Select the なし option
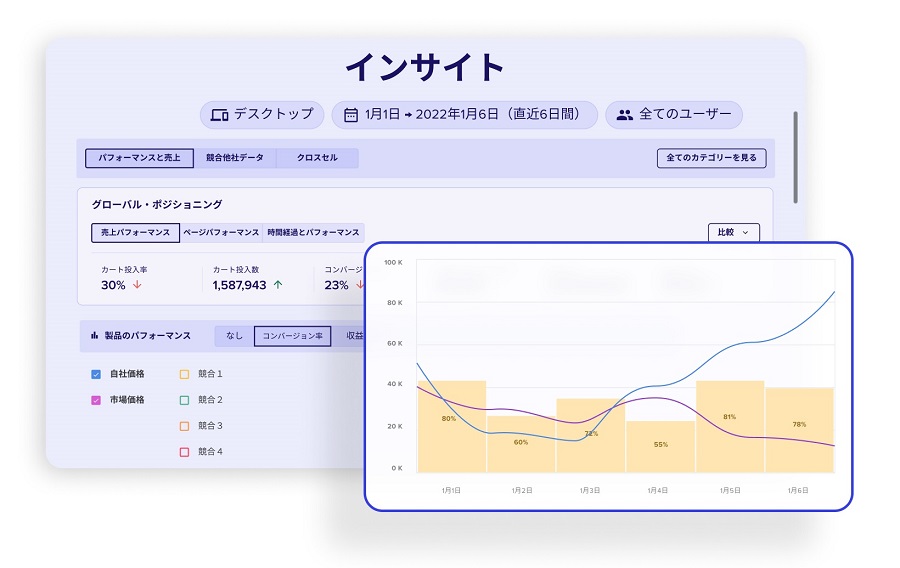 [x=234, y=336]
